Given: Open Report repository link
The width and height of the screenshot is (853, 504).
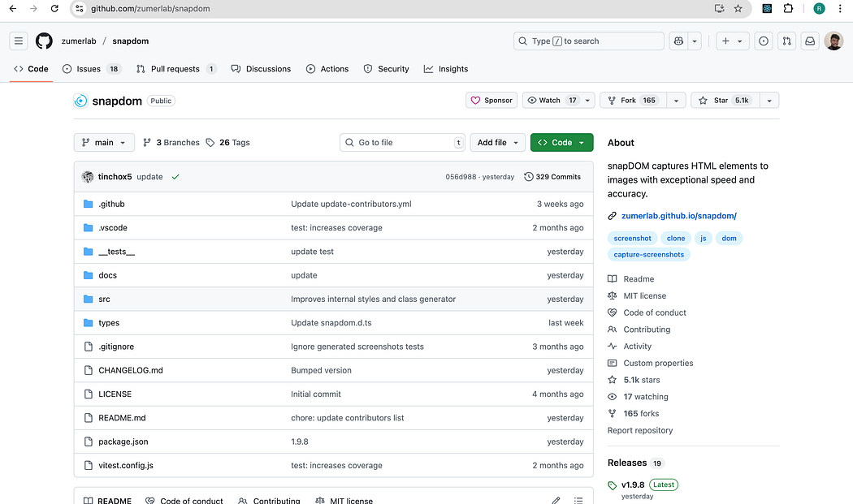Looking at the screenshot, I should pyautogui.click(x=640, y=430).
